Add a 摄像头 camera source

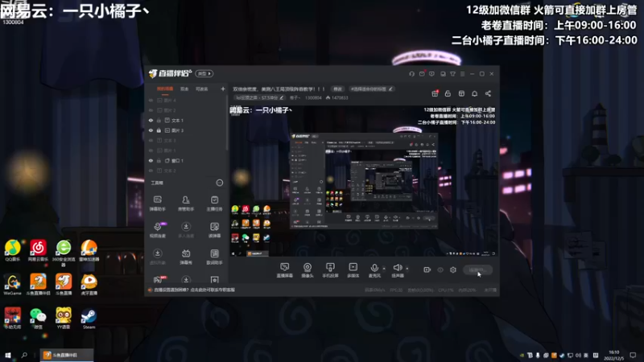click(x=308, y=270)
